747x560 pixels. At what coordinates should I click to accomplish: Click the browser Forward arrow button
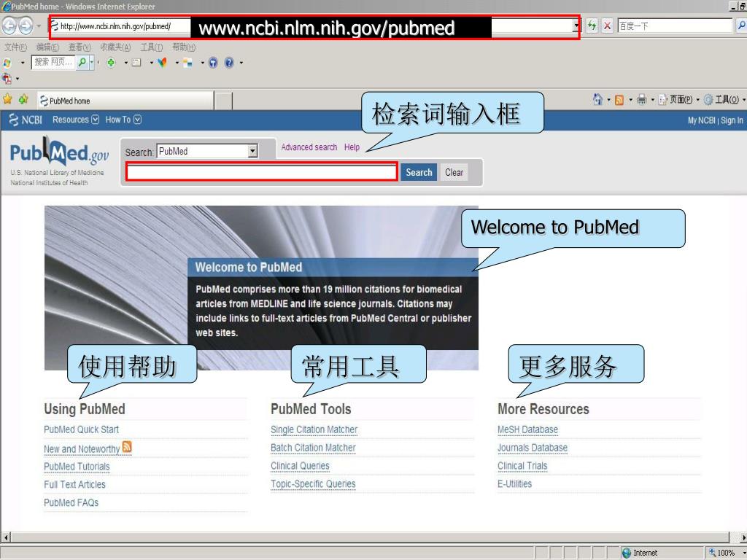(26, 26)
